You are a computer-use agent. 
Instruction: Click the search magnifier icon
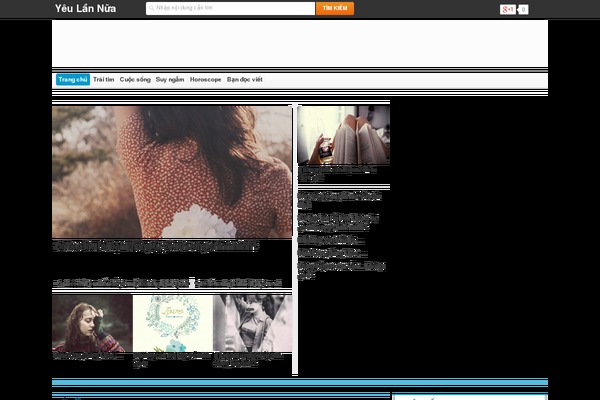point(151,8)
